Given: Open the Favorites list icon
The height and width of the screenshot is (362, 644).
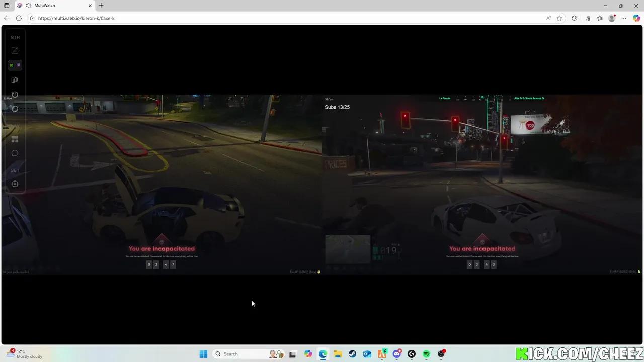Looking at the screenshot, I should [600, 18].
